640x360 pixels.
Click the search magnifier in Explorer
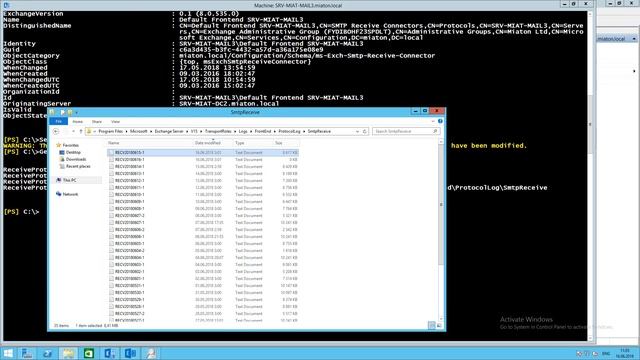[x=435, y=131]
